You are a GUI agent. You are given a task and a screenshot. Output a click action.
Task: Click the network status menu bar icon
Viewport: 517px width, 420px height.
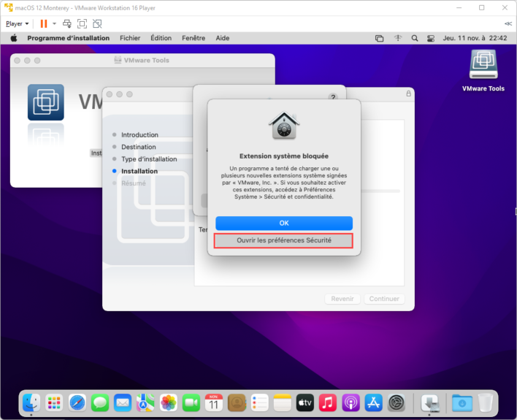pos(398,38)
